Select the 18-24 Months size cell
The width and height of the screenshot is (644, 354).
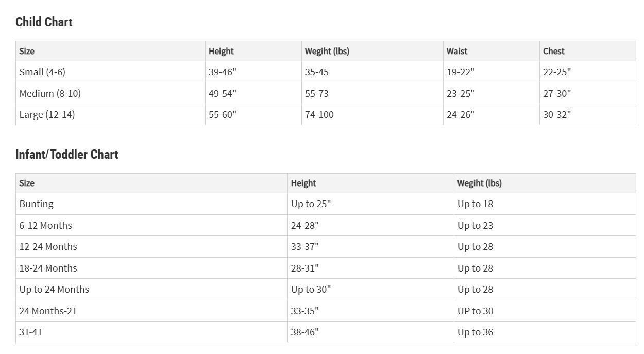click(x=151, y=268)
